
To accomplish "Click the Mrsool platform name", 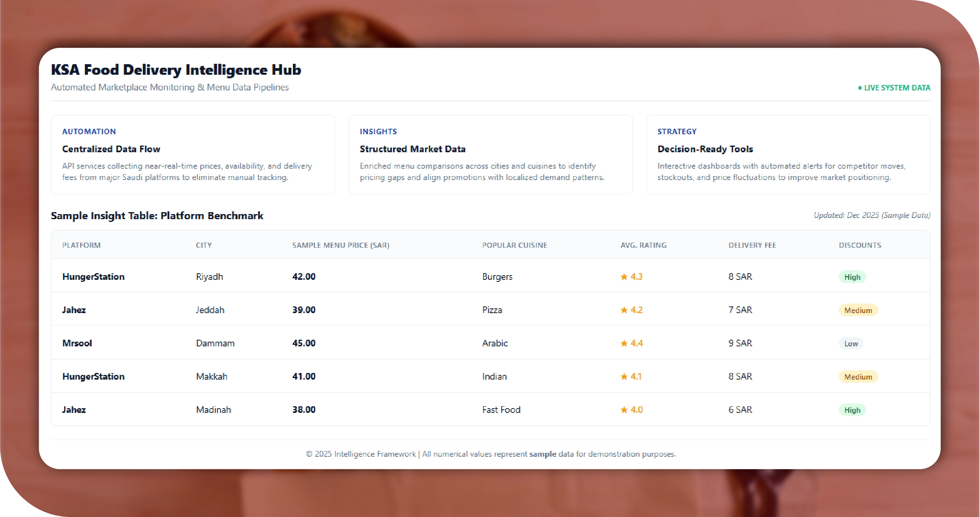I will tap(77, 343).
